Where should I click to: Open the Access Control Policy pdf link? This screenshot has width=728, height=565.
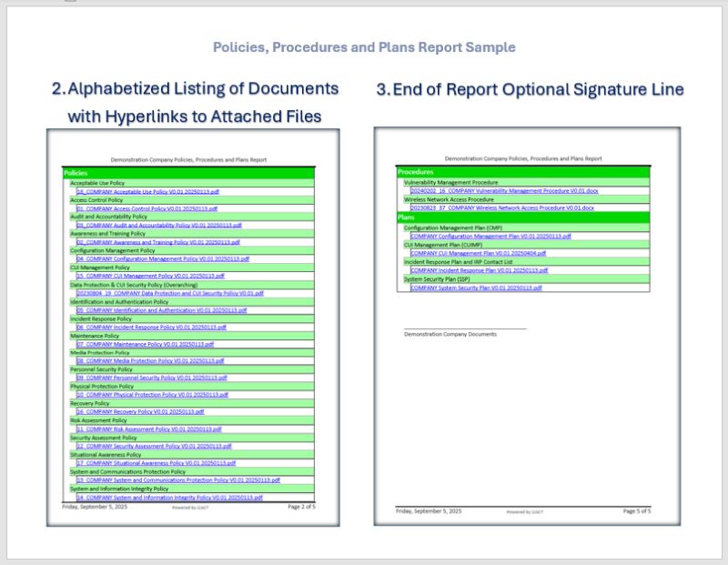click(147, 208)
